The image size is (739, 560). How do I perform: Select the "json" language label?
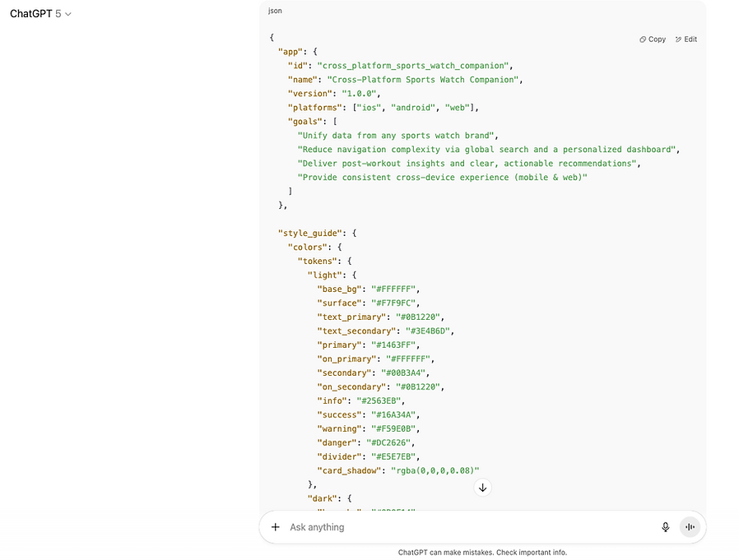(x=275, y=11)
